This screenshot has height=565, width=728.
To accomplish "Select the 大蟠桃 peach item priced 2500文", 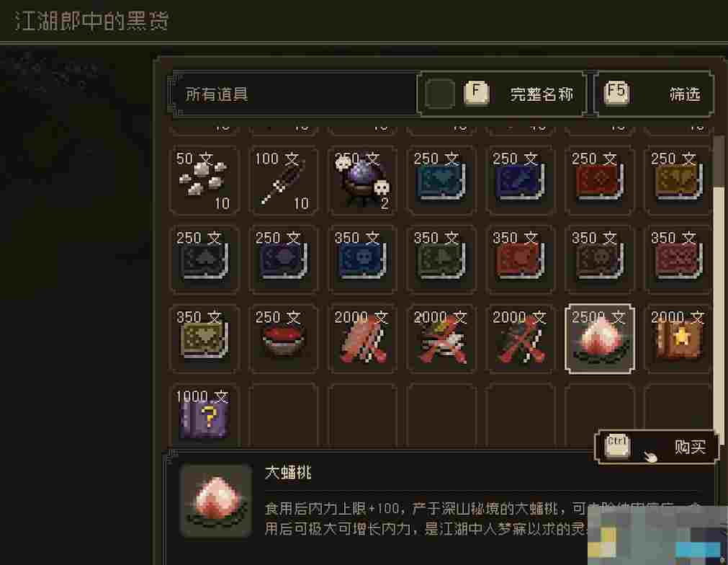I will point(599,339).
